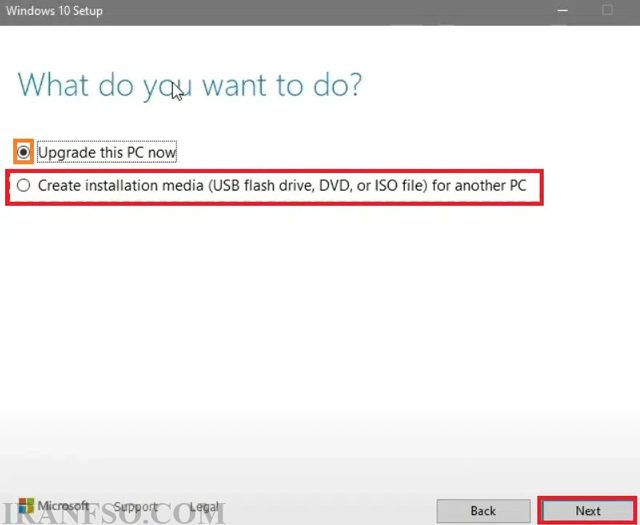Click the "What do you want to do?" heading
The width and height of the screenshot is (640, 525).
tap(190, 85)
